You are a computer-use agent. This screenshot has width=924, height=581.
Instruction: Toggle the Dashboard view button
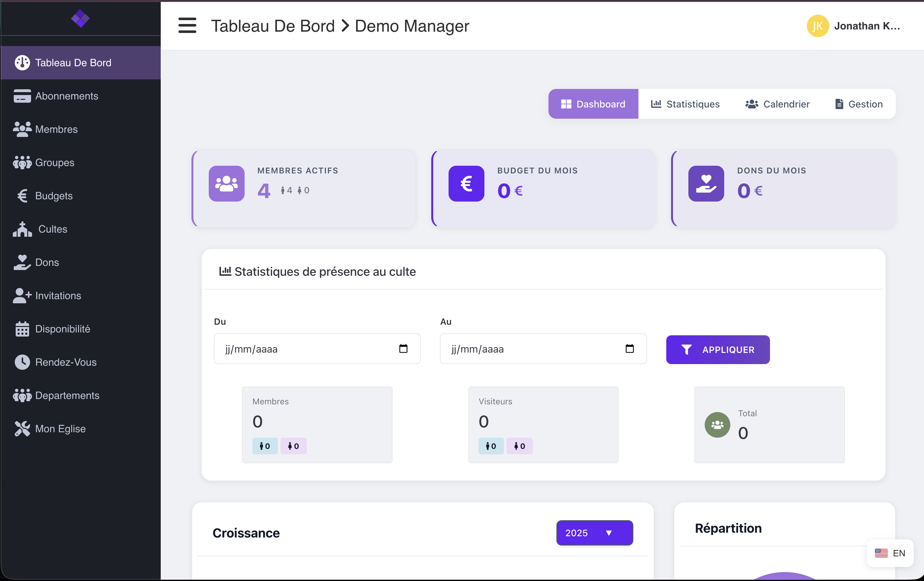(593, 104)
